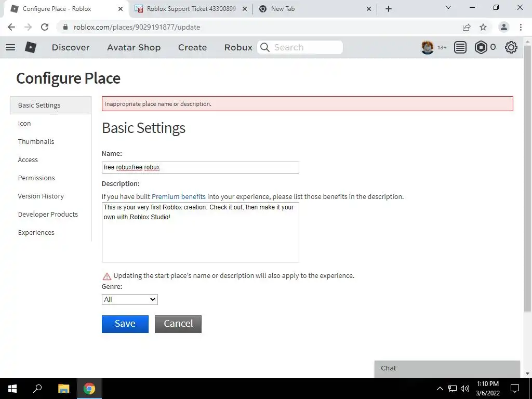The height and width of the screenshot is (399, 532).
Task: Click Chrome taskbar icon
Action: coord(89,389)
